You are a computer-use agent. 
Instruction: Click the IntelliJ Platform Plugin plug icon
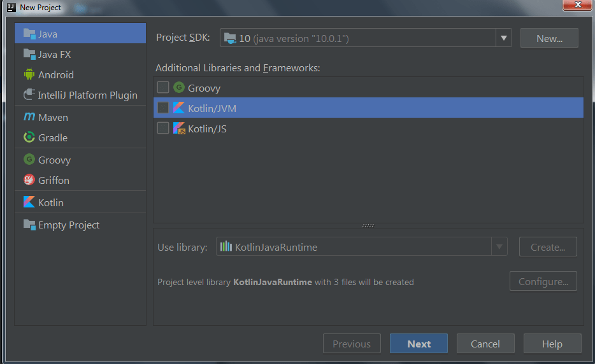pyautogui.click(x=29, y=94)
